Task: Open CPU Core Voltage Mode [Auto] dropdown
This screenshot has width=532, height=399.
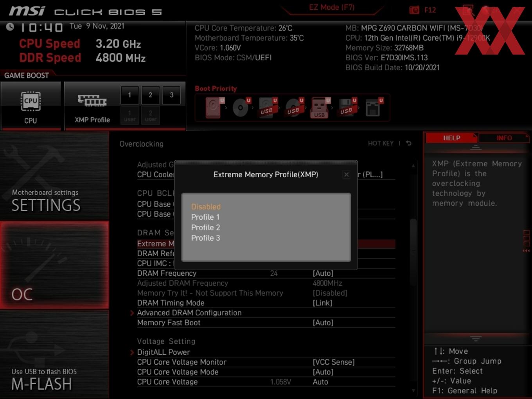Action: (x=323, y=372)
